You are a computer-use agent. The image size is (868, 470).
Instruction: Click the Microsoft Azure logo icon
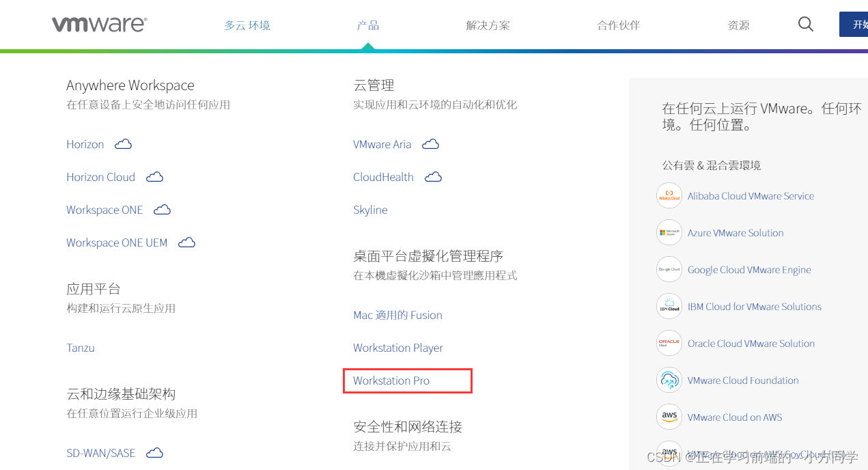click(669, 232)
